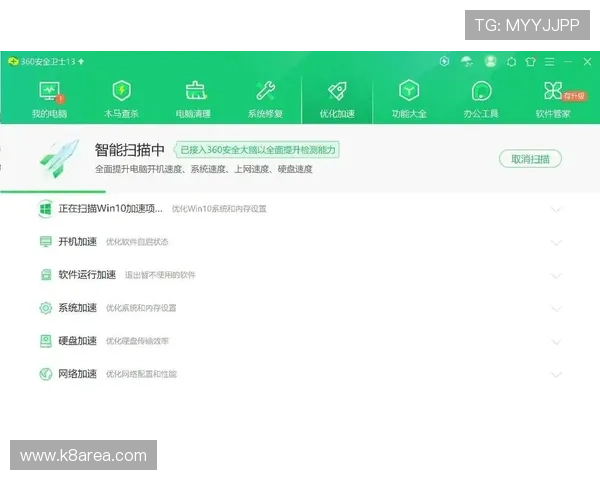This screenshot has height=480, width=600.
Task: Click the disk icon beside 硬盘加速
Action: [46, 341]
